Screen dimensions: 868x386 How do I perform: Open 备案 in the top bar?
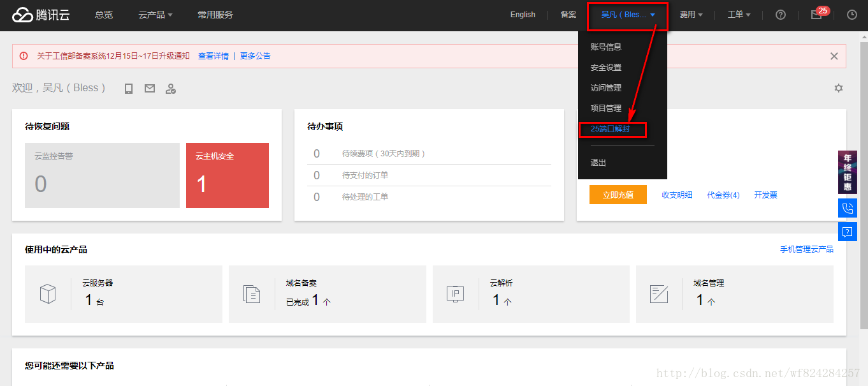568,15
